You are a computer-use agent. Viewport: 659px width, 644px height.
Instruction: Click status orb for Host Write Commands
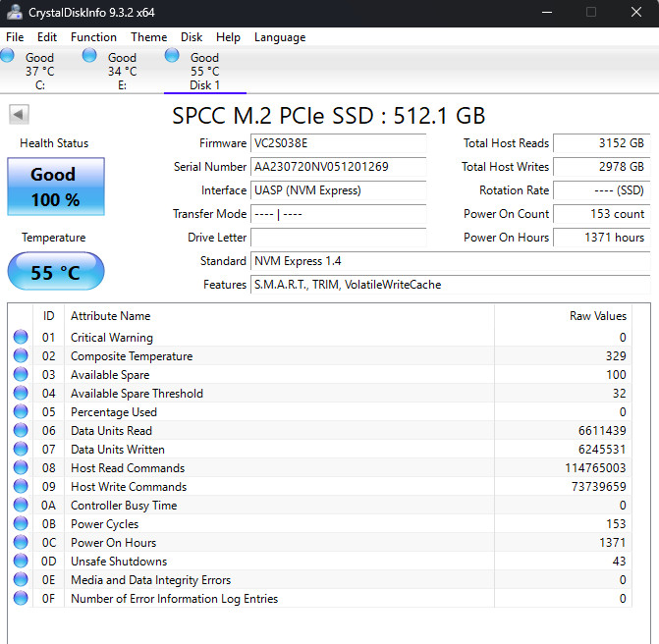coord(21,486)
